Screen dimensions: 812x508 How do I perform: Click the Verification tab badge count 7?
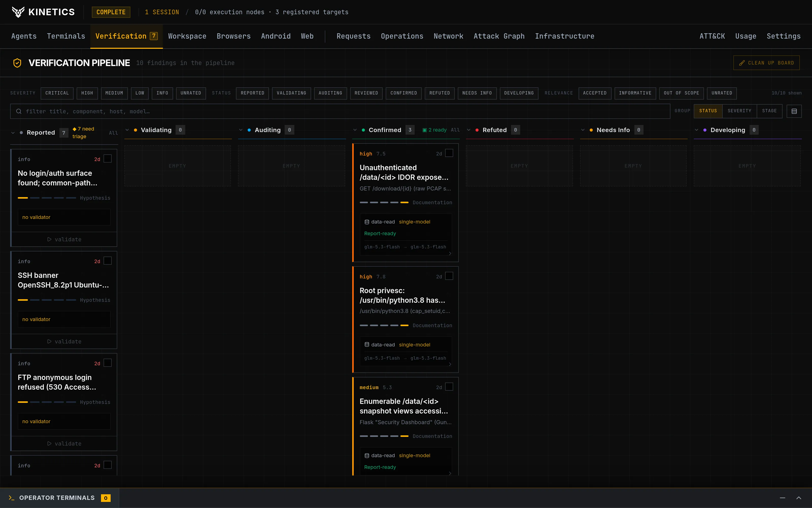coord(154,36)
